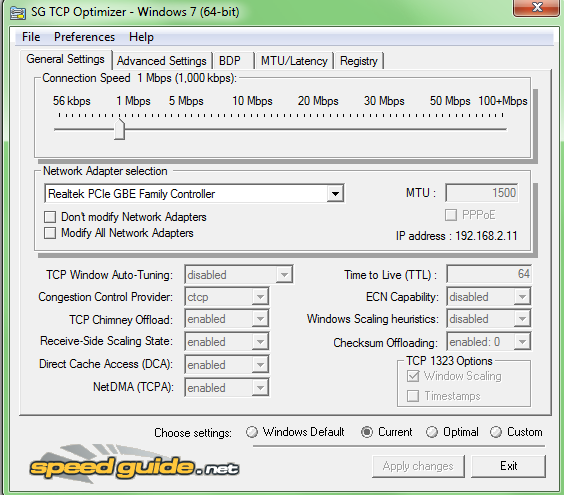Click the Time to Live (TTL) field
The height and width of the screenshot is (495, 564).
pyautogui.click(x=489, y=274)
